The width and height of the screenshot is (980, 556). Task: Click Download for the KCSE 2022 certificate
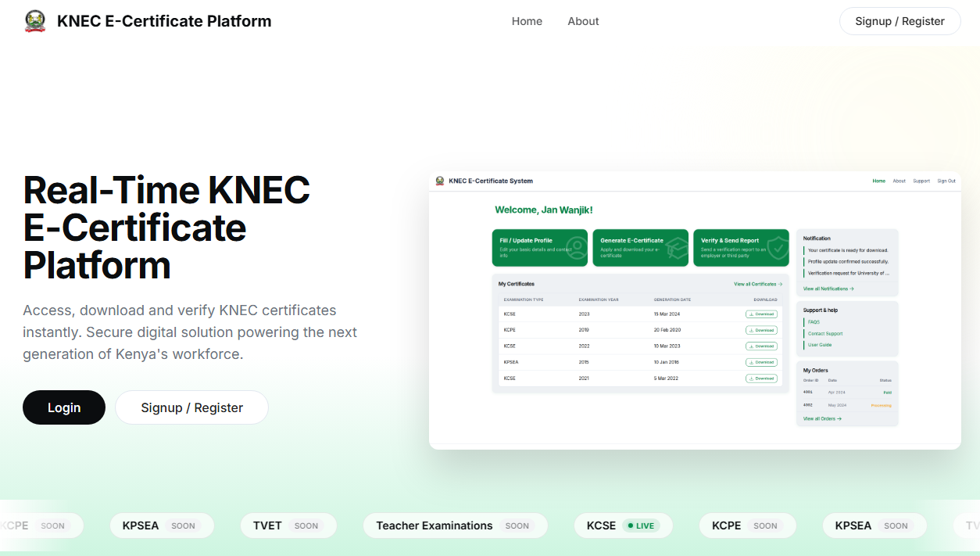[x=761, y=346]
